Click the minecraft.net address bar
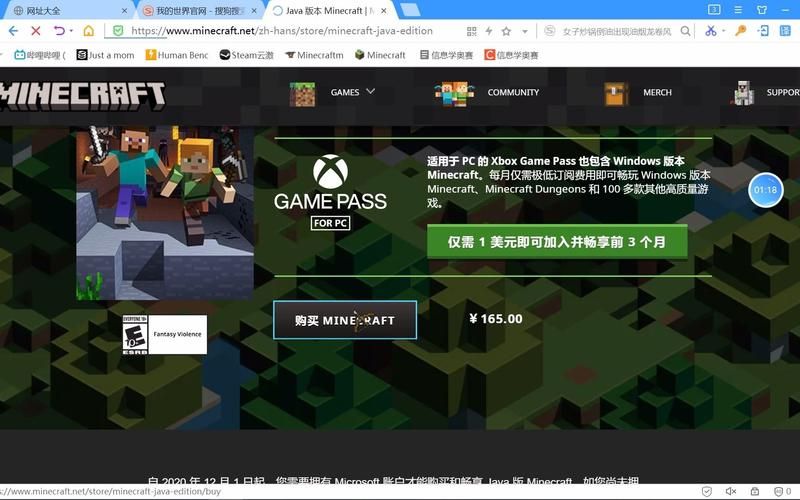 [282, 31]
